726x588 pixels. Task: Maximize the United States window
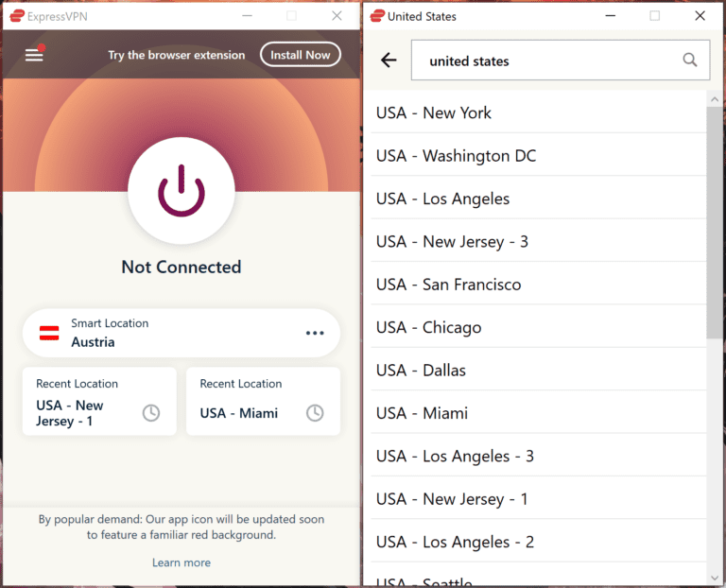(x=655, y=16)
